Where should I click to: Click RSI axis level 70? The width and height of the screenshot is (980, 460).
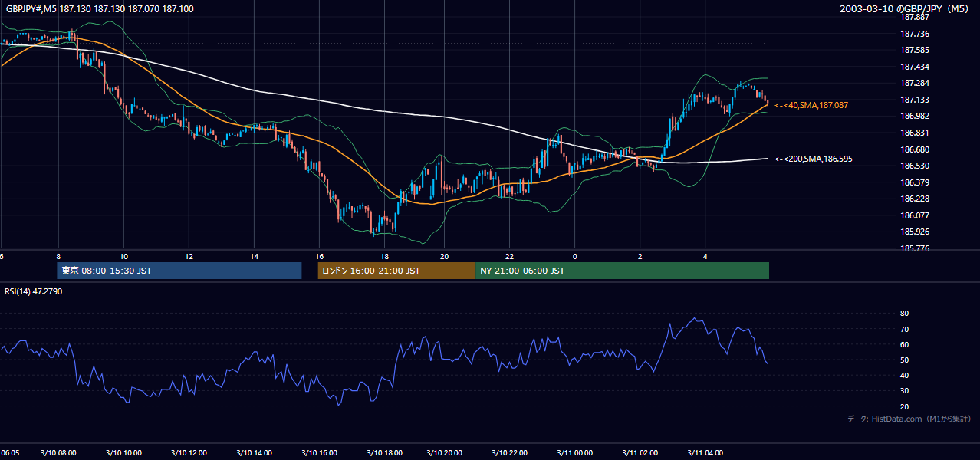(904, 329)
